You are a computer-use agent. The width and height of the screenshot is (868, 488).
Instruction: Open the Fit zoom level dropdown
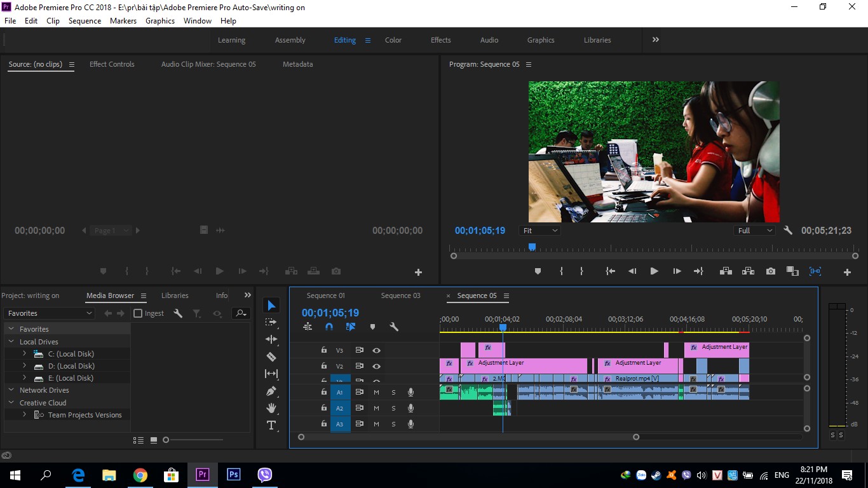(539, 231)
